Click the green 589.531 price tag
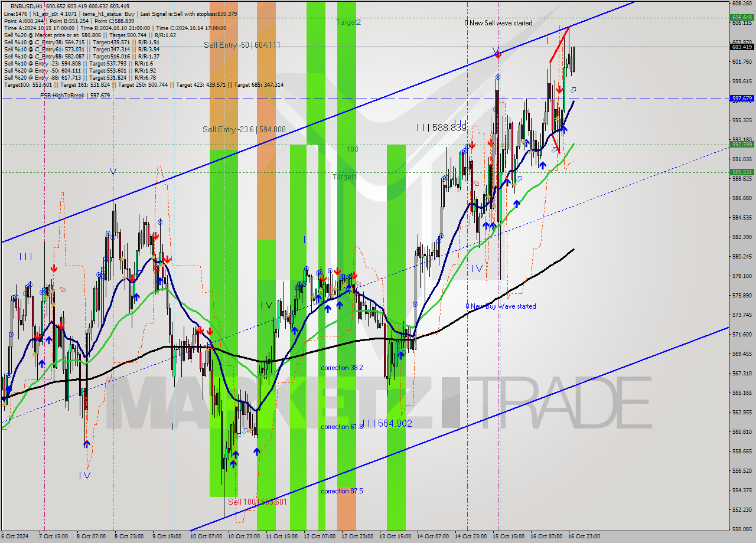This screenshot has width=756, height=543. tap(742, 172)
